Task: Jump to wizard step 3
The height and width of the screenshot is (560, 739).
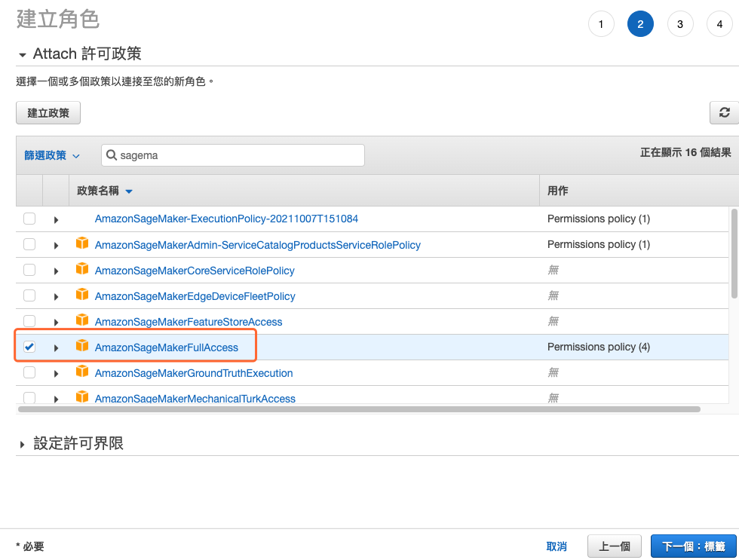Action: [x=680, y=24]
